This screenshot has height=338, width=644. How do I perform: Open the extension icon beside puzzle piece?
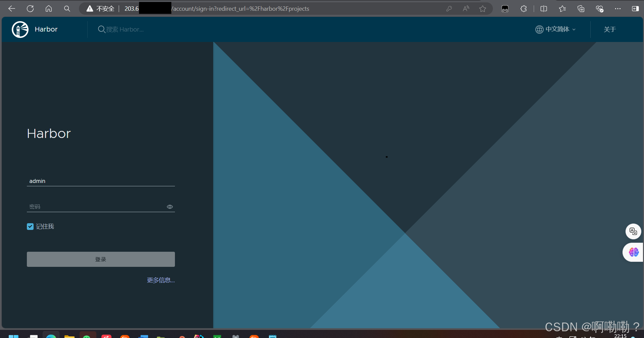click(505, 9)
